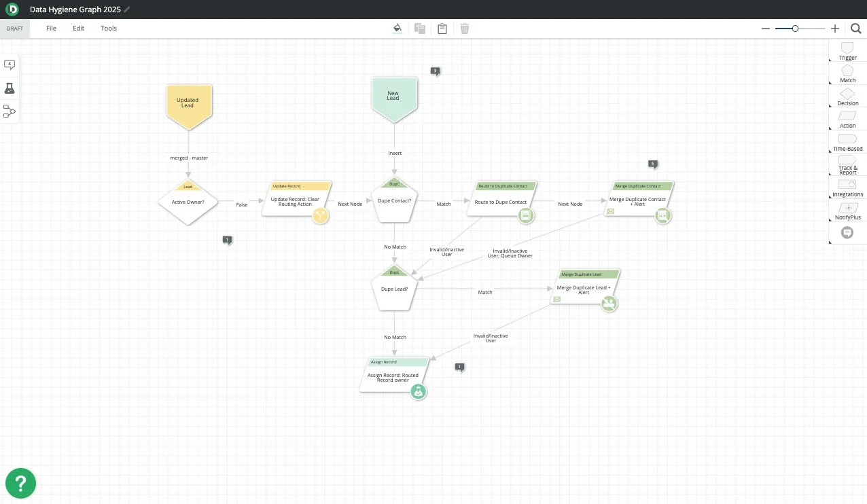Open the Tools menu
867x504 pixels.
pyautogui.click(x=109, y=29)
